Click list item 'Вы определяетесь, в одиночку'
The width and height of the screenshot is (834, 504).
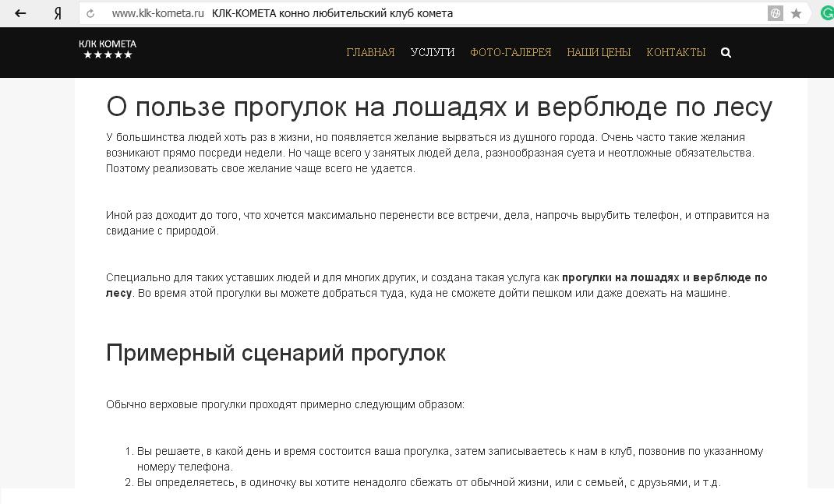pos(429,482)
